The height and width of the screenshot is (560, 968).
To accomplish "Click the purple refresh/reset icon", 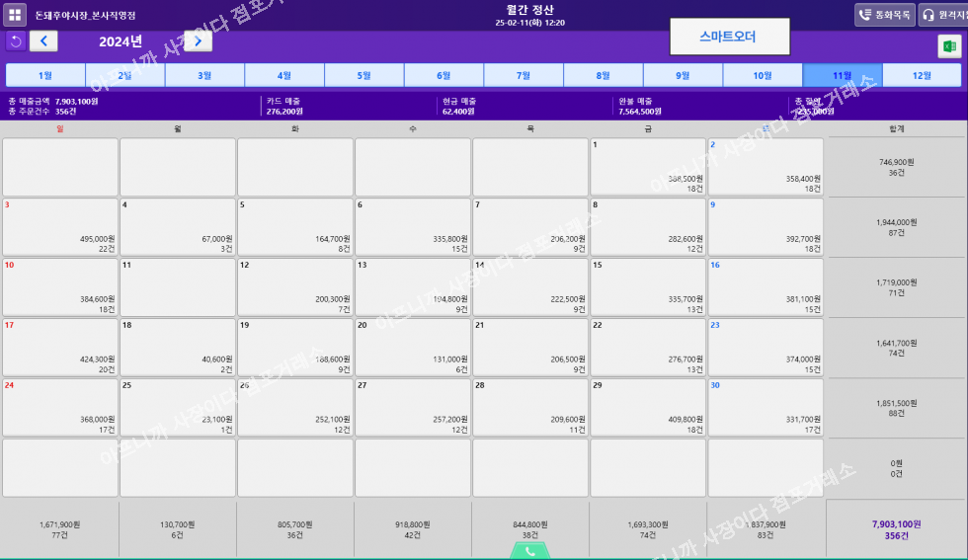I will (x=16, y=40).
